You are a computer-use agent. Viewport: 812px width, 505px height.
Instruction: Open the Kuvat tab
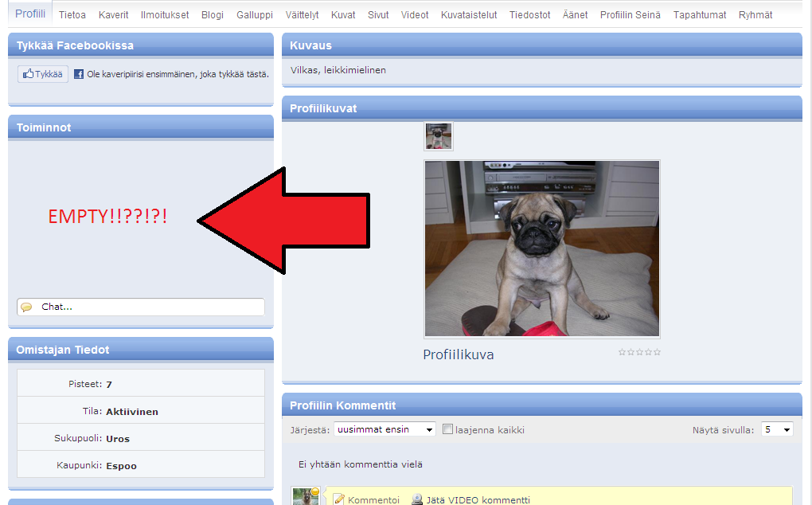343,15
